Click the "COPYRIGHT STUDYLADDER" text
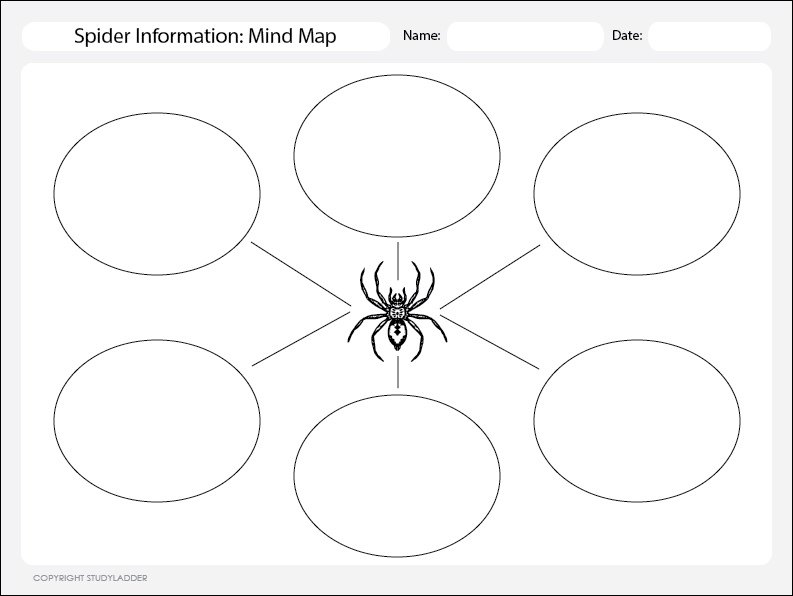Image resolution: width=793 pixels, height=596 pixels. [90, 578]
